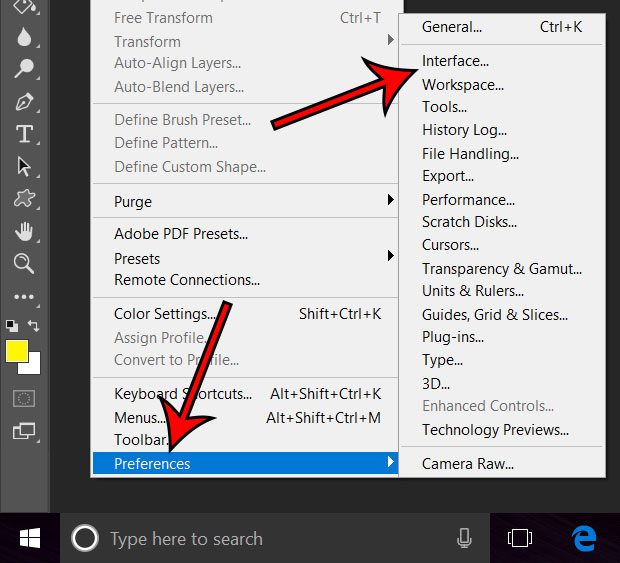Toggle Quick Mask mode icon

pos(24,398)
